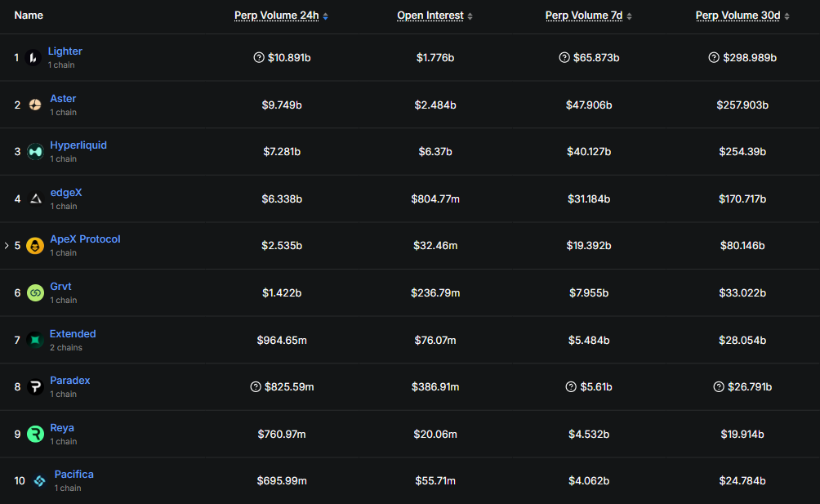Click the Extended protocol logo icon
The height and width of the screenshot is (504, 820).
pyautogui.click(x=35, y=340)
